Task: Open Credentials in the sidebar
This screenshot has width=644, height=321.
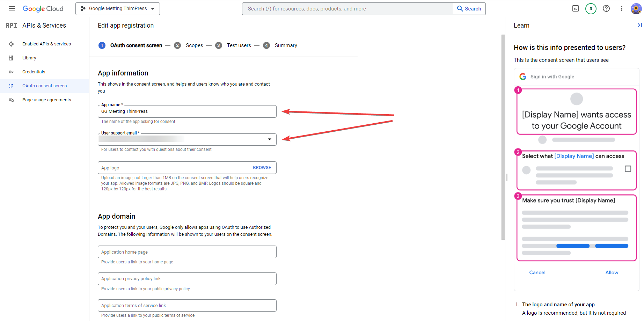Action: pos(34,72)
